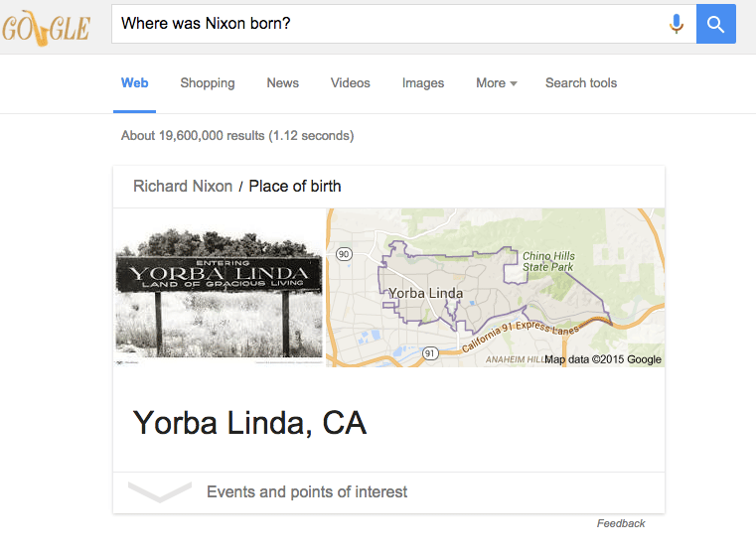Select the Images tab

423,83
